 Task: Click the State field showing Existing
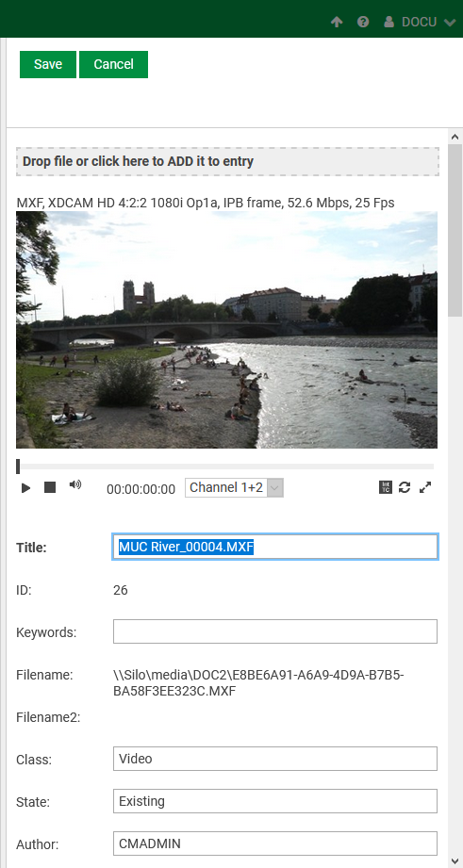click(x=275, y=801)
